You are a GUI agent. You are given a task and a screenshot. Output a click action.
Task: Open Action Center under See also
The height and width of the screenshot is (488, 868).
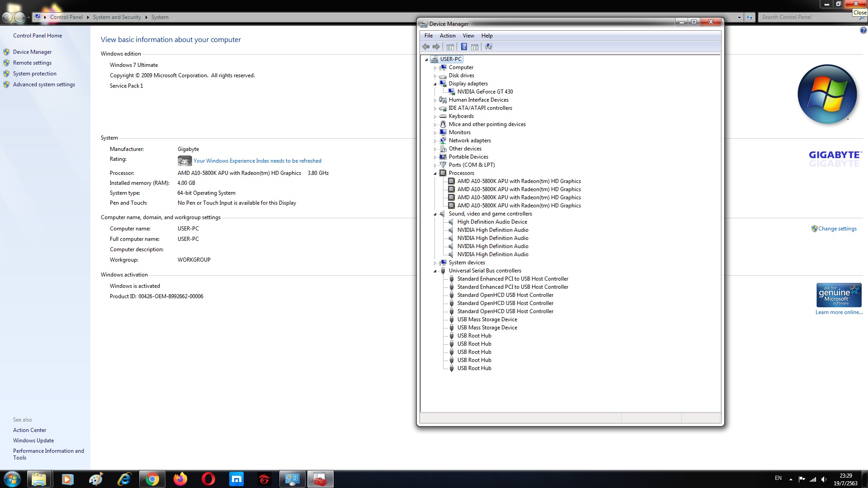[29, 430]
